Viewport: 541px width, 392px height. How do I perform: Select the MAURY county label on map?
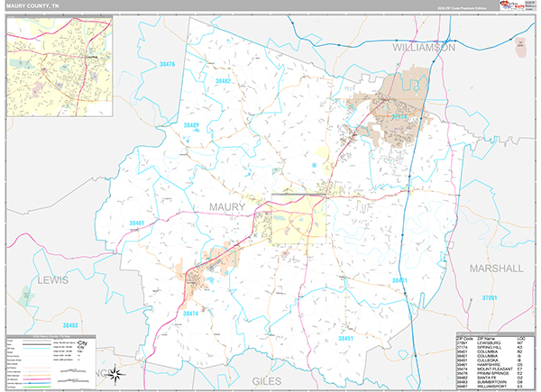click(227, 207)
